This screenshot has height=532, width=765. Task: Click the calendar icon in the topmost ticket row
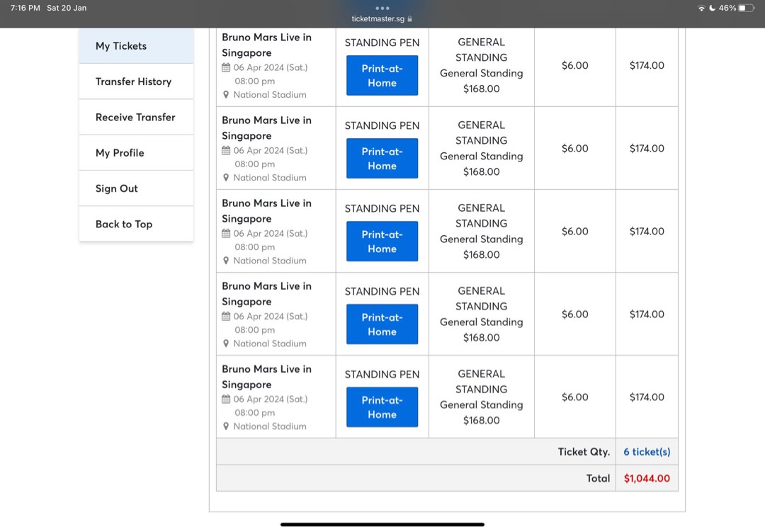pyautogui.click(x=226, y=68)
